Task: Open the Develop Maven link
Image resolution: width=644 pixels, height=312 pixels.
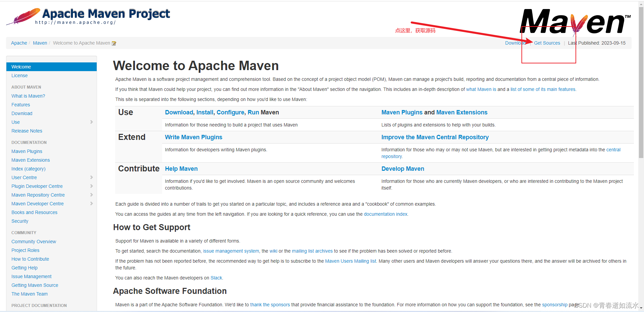Action: 403,169
